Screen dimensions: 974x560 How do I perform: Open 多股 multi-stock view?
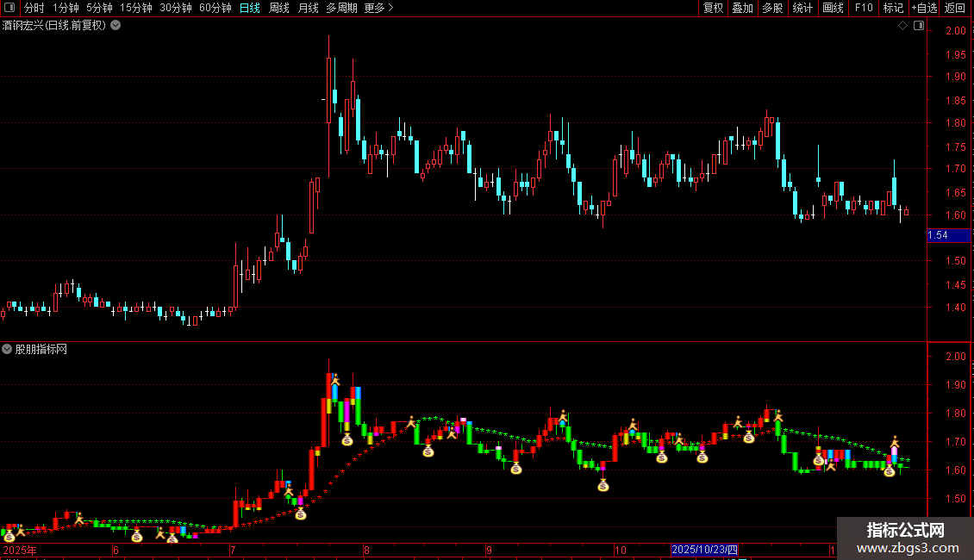772,8
